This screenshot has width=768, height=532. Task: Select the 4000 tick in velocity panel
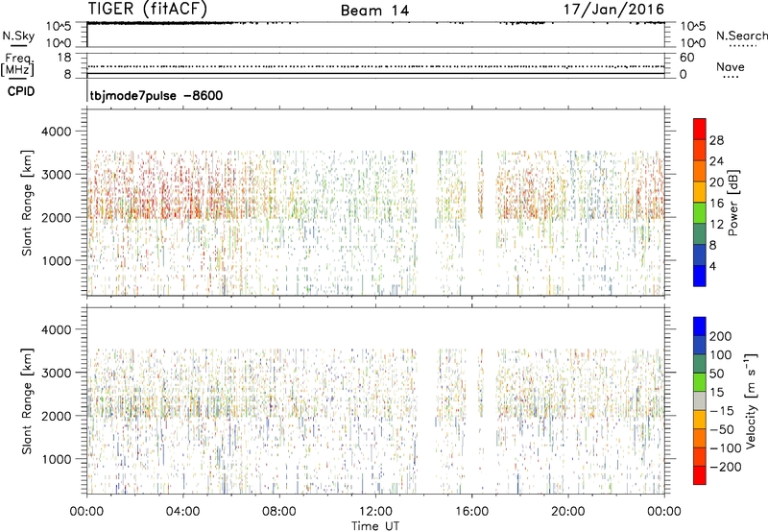pyautogui.click(x=57, y=329)
